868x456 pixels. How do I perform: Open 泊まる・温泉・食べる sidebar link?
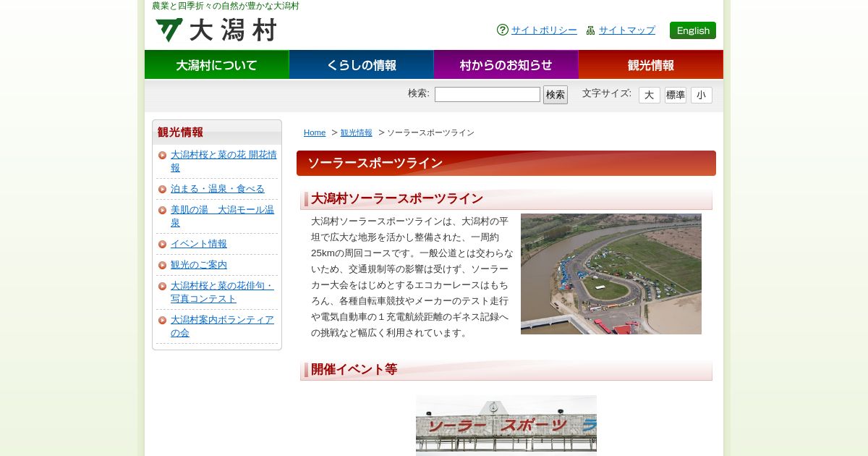pyautogui.click(x=218, y=189)
